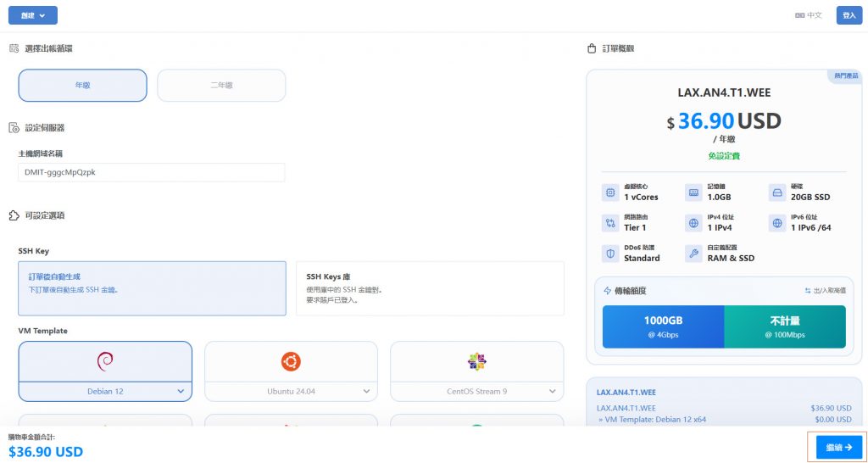Image resolution: width=868 pixels, height=463 pixels.
Task: Click the 1000GB @ 4Gbps bar
Action: 663,326
